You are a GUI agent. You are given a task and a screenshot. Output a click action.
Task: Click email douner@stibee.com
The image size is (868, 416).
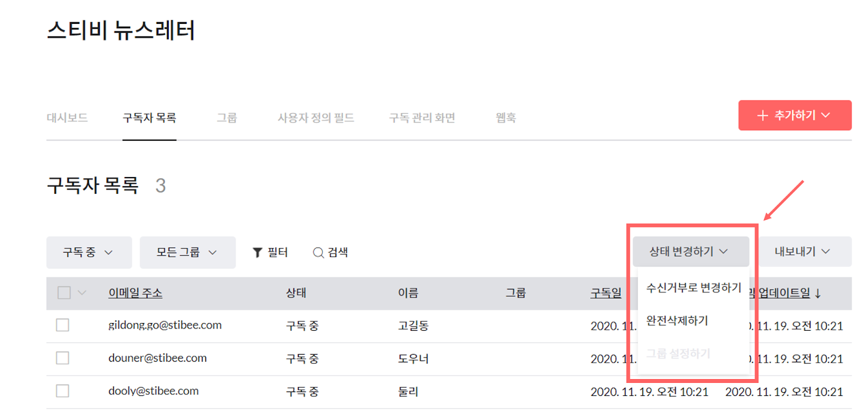point(157,358)
